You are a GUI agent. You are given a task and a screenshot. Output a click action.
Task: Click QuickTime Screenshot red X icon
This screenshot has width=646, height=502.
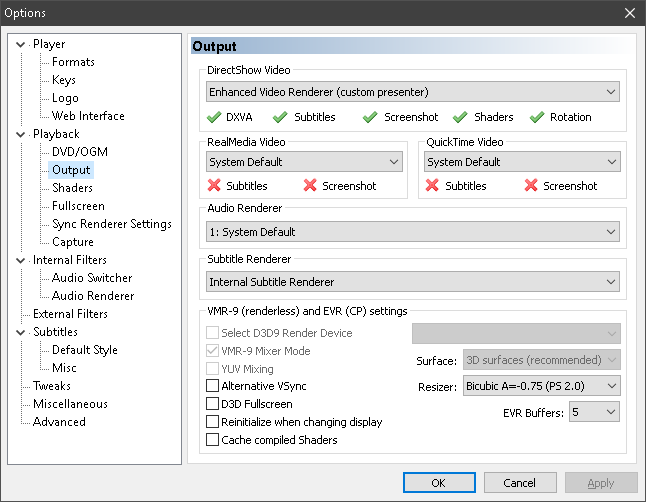point(529,186)
